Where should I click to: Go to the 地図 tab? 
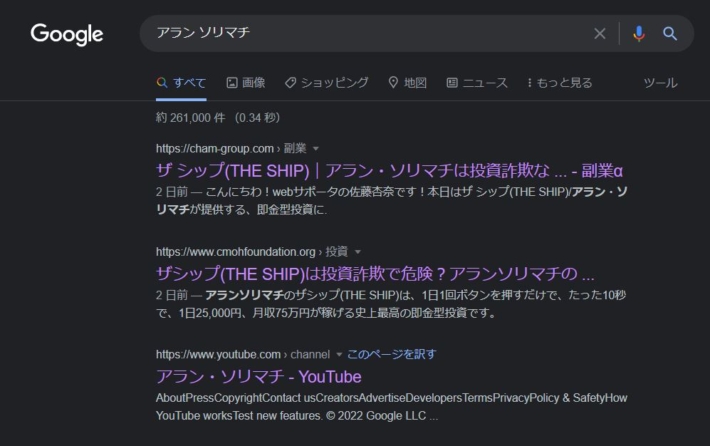pyautogui.click(x=408, y=82)
